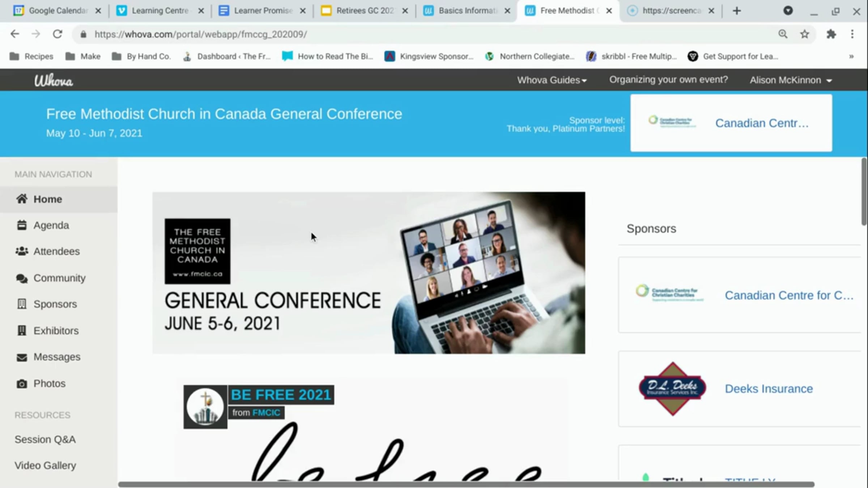Open the Extensions puzzle icon
868x488 pixels.
(831, 34)
